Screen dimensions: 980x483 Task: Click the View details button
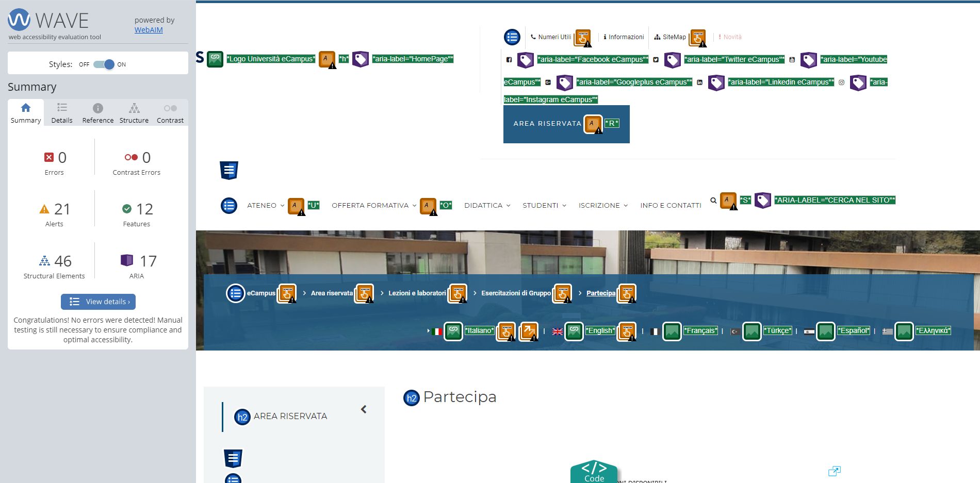[98, 302]
